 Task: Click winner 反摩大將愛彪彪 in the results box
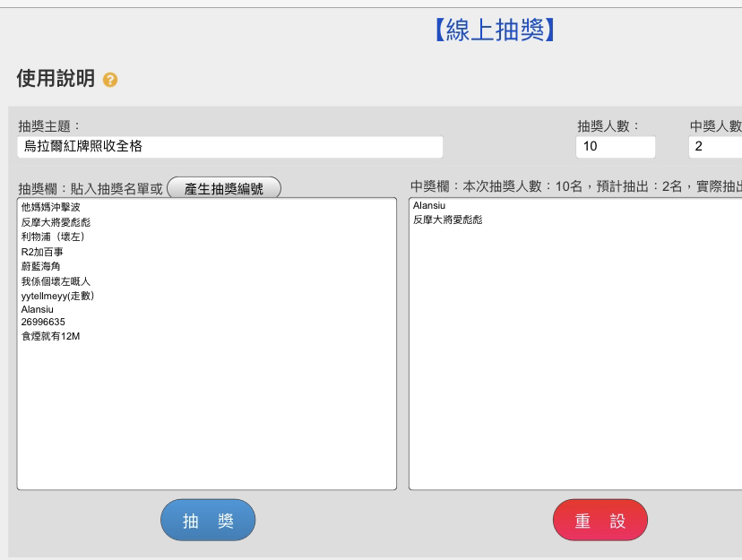coord(448,220)
